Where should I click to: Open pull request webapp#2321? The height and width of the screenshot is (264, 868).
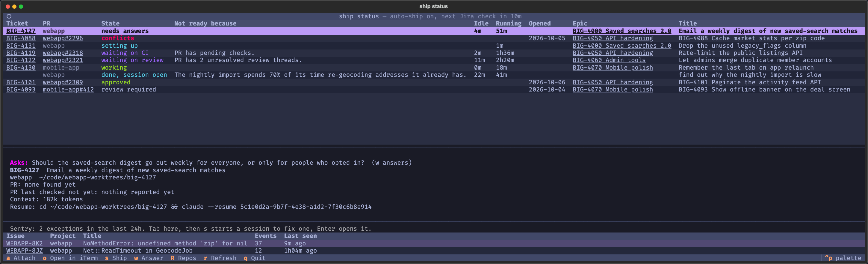63,60
